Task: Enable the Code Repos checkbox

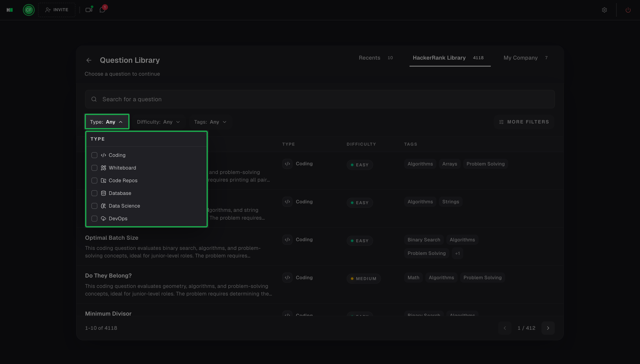Action: pyautogui.click(x=94, y=181)
